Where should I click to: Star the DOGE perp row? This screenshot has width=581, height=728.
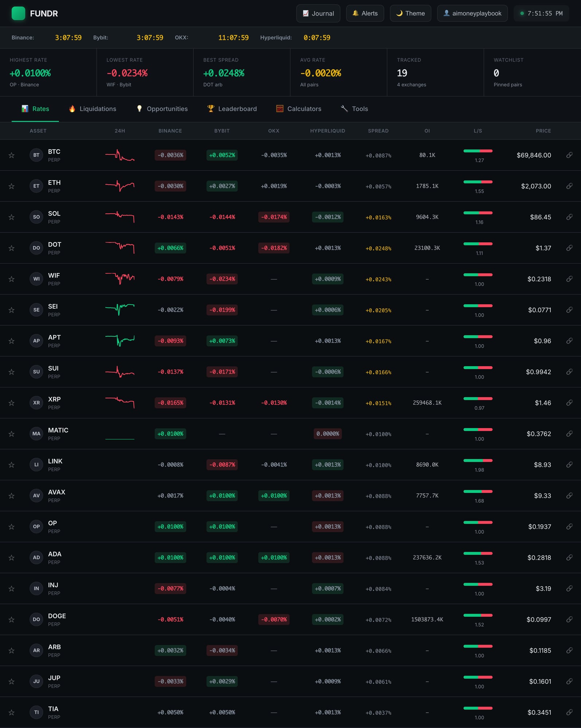(x=12, y=620)
